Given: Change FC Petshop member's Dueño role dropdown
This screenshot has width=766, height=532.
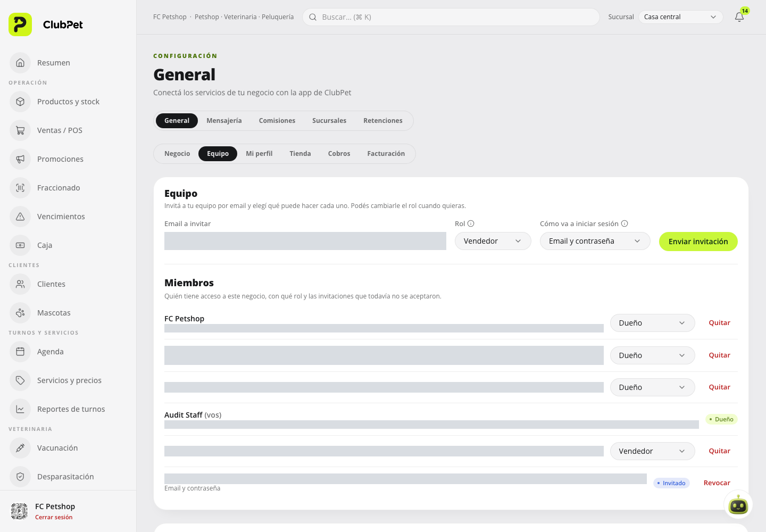Looking at the screenshot, I should tap(652, 323).
